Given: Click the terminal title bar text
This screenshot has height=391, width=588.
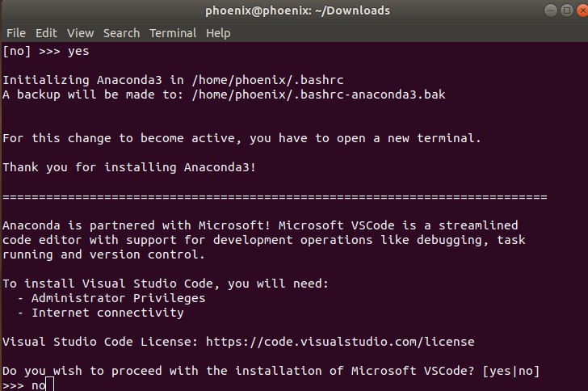Looking at the screenshot, I should point(298,11).
